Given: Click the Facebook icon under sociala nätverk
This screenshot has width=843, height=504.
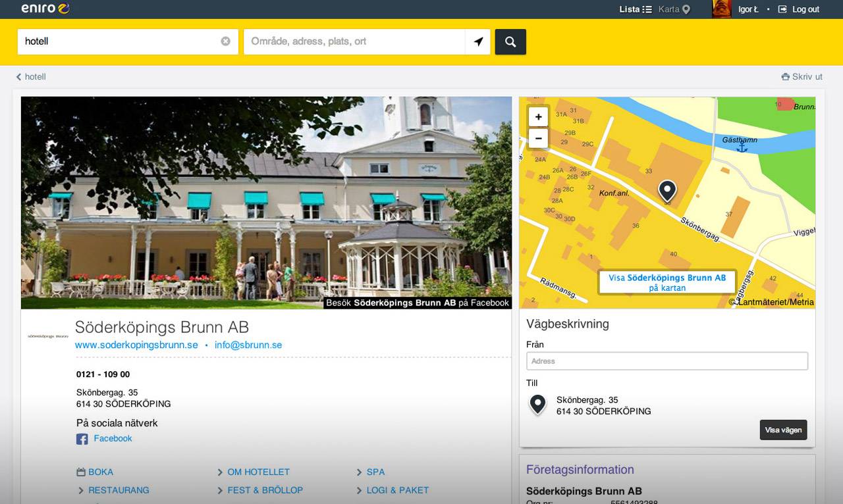Looking at the screenshot, I should coord(82,439).
